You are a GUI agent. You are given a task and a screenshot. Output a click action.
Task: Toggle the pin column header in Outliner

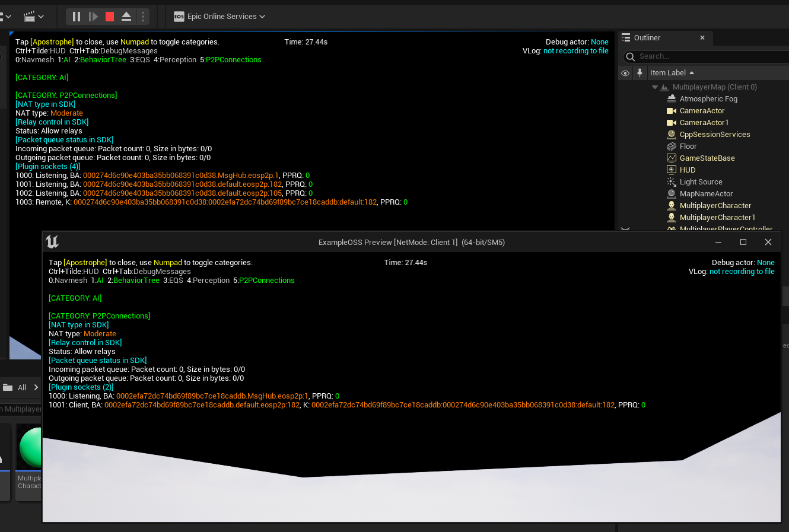[639, 73]
